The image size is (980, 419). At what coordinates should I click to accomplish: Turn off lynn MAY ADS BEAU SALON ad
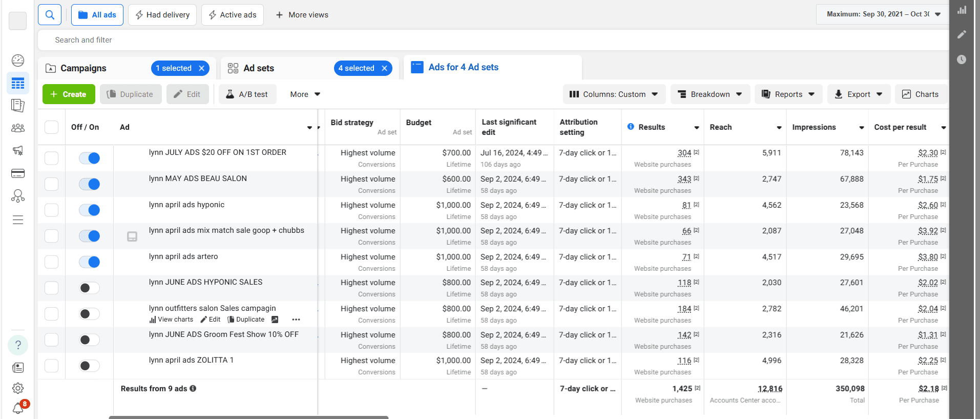pos(90,184)
